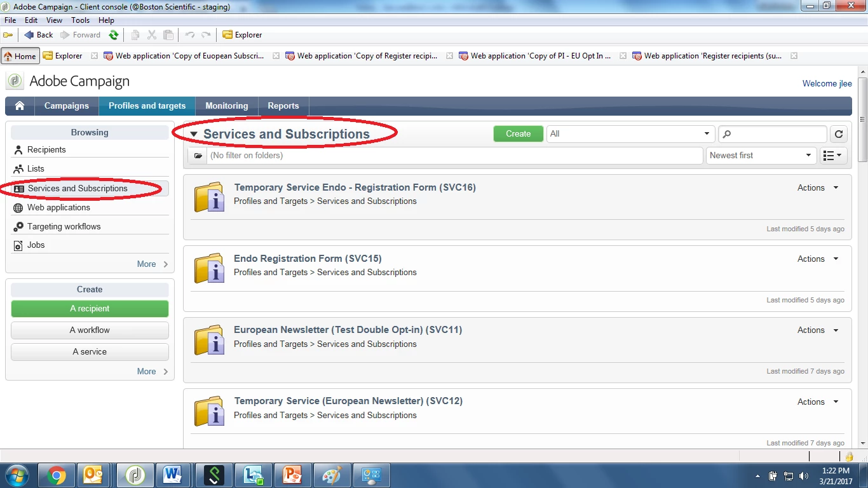Open Actions dropdown for SVC15 service

818,259
